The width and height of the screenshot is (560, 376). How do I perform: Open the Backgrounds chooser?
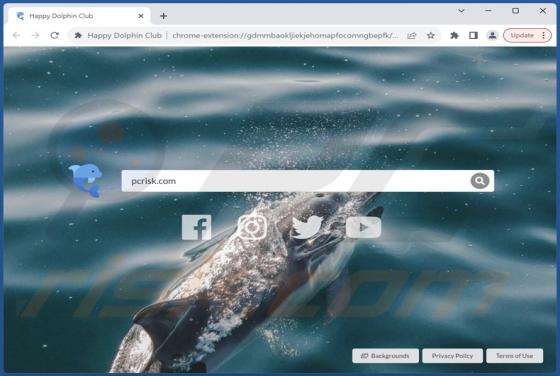tap(385, 356)
